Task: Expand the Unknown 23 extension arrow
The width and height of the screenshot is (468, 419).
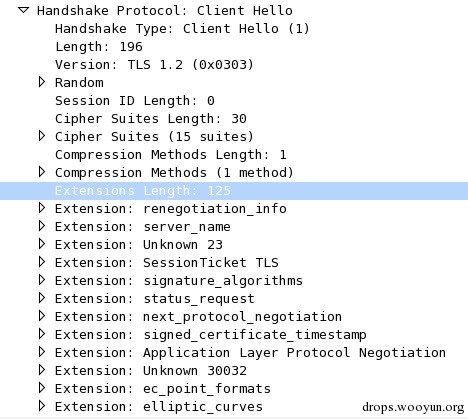Action: (x=42, y=244)
